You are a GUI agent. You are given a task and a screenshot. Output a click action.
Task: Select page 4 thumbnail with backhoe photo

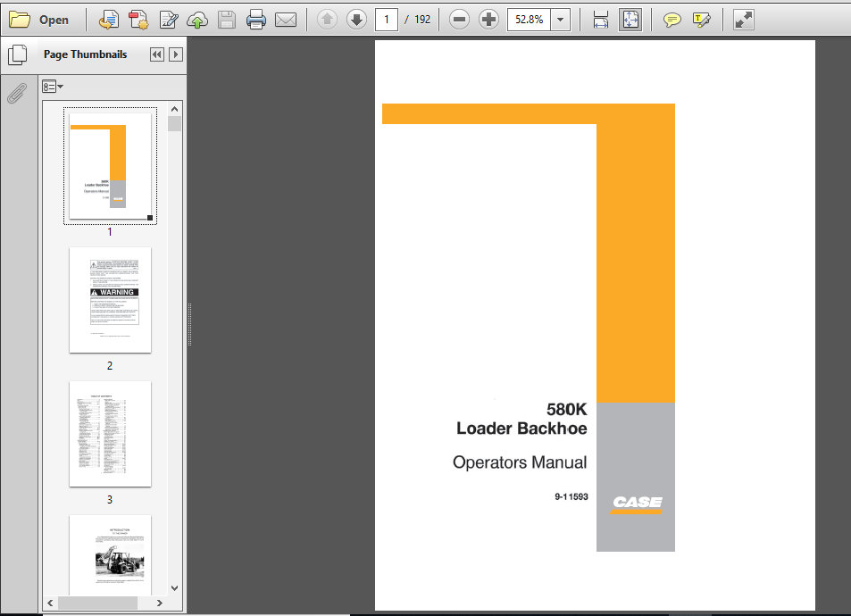point(110,554)
